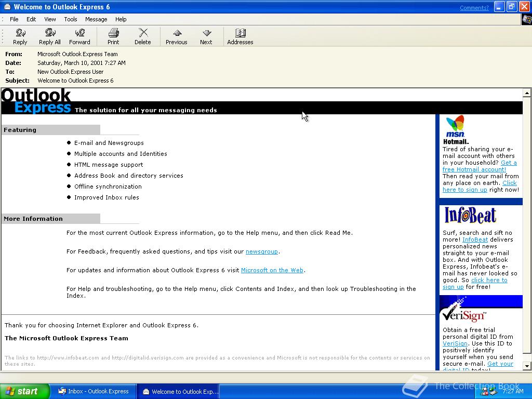Click the taskbar clock showing 7:27 AM
The width and height of the screenshot is (532, 399).
[513, 391]
